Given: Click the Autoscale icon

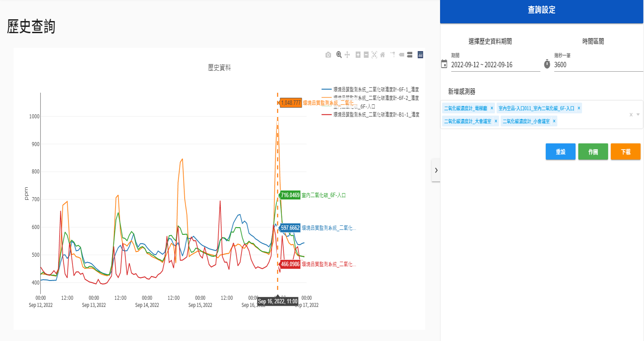Looking at the screenshot, I should pyautogui.click(x=374, y=55).
